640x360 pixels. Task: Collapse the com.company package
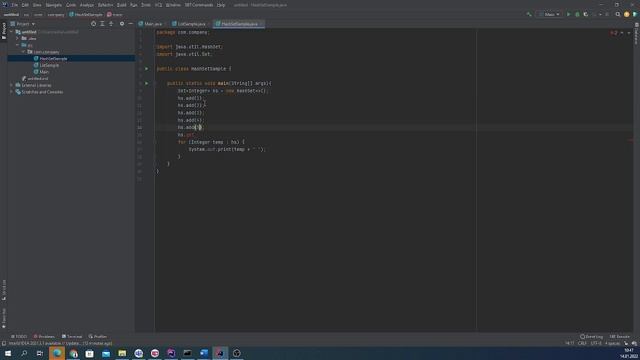click(x=23, y=52)
